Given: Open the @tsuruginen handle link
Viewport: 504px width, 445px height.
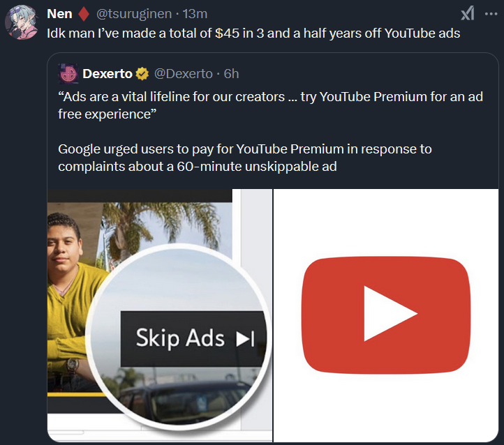Looking at the screenshot, I should [x=134, y=14].
